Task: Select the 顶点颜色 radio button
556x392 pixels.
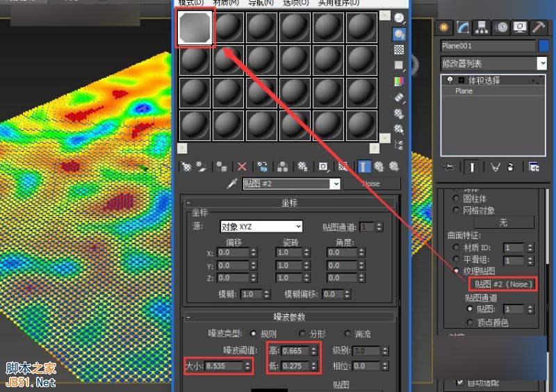Action: point(470,322)
